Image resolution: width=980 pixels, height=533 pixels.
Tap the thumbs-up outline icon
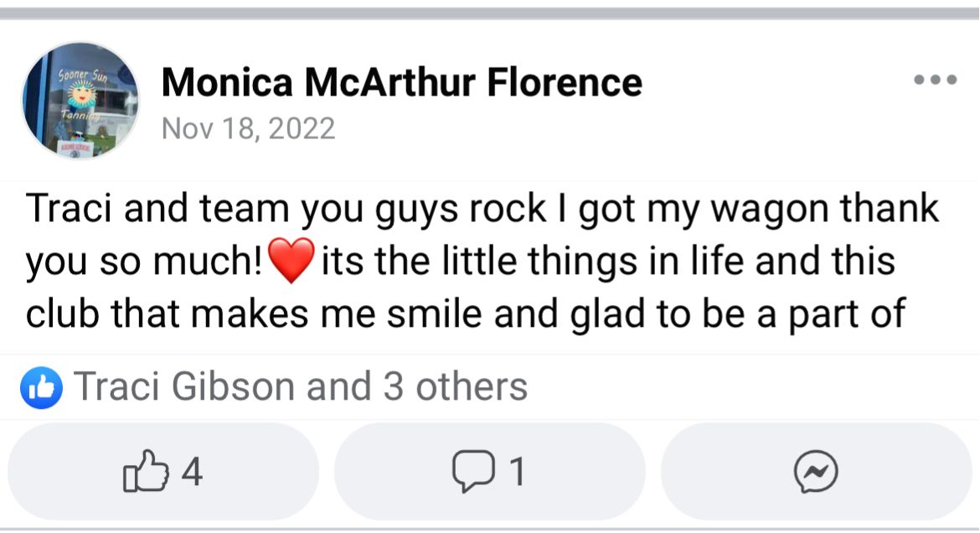point(143,472)
